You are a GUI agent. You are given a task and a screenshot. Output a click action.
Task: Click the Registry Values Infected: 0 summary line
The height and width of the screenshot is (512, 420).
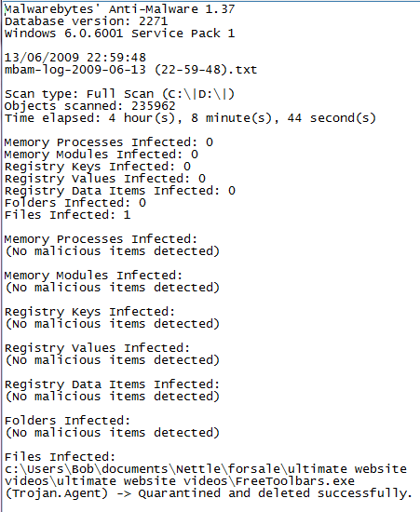(x=105, y=179)
